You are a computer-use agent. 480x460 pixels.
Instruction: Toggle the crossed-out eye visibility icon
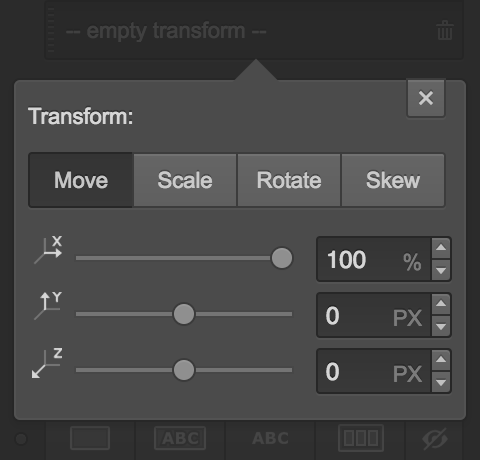pos(435,439)
